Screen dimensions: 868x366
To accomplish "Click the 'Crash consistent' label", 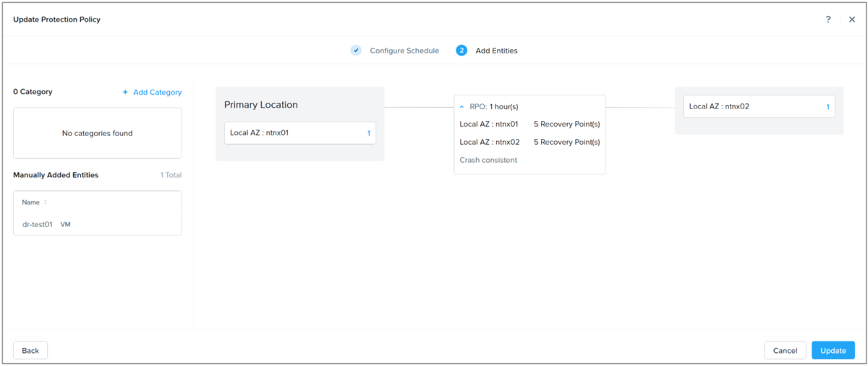I will tap(488, 160).
